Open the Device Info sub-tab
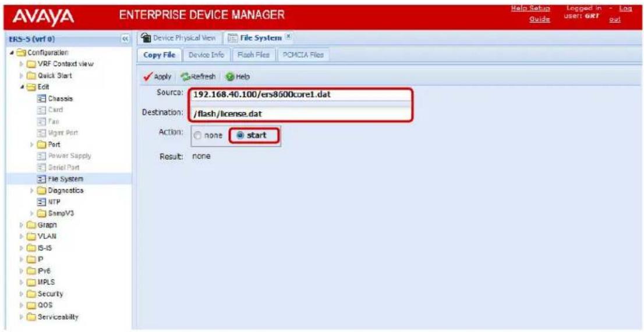Image resolution: width=644 pixels, height=332 pixels. [x=206, y=55]
